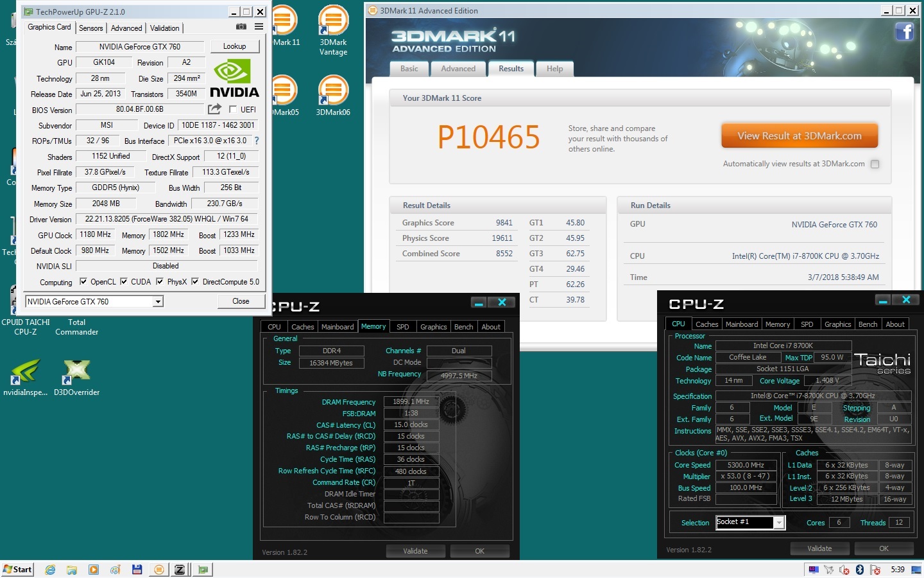Click the Close button in GPU-Z

241,301
